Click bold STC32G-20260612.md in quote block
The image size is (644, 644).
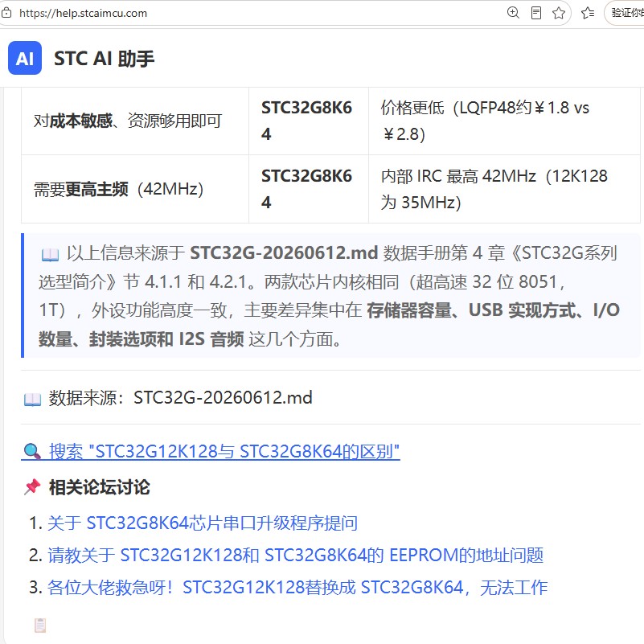(284, 253)
